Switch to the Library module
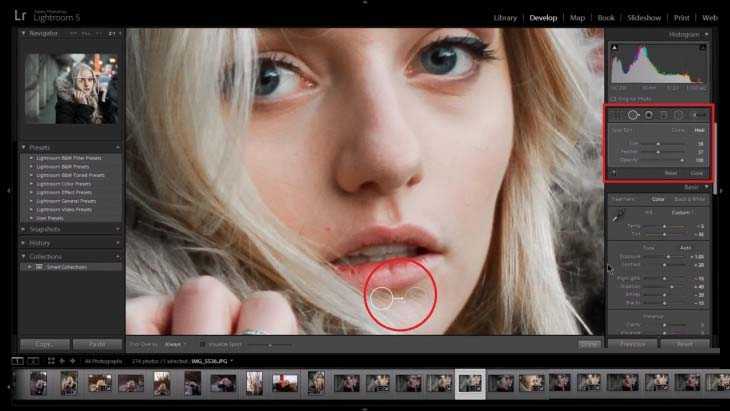Viewport: 730px width, 411px height. point(505,18)
